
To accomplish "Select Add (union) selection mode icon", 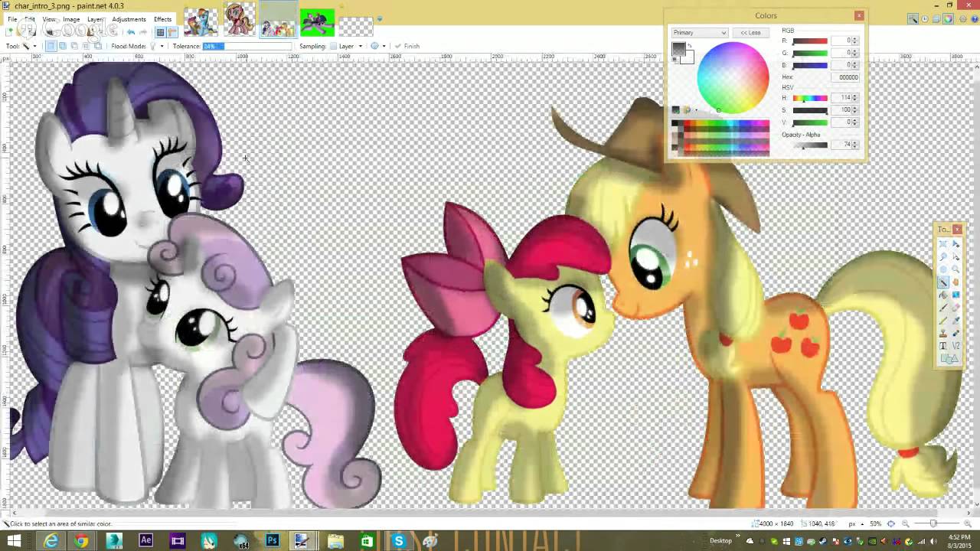I will tap(63, 46).
